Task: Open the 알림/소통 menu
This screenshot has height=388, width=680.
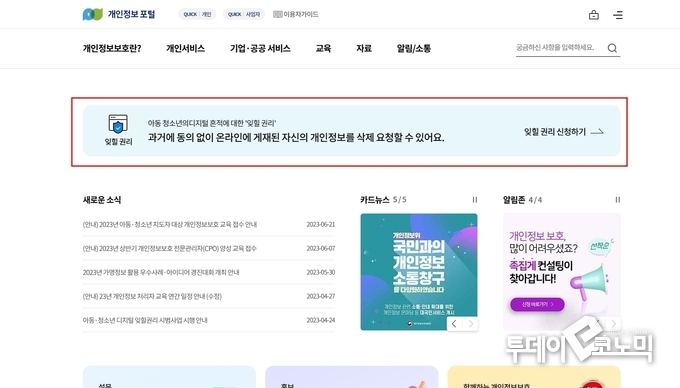Action: 414,49
